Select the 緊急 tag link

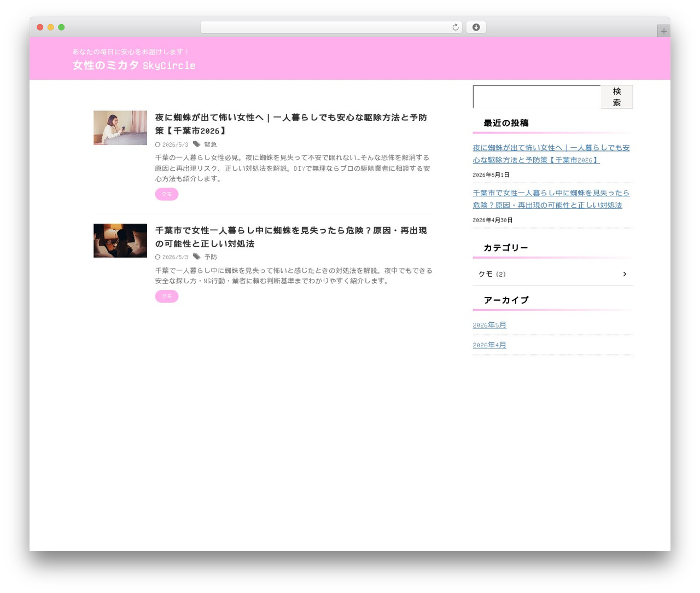click(x=211, y=144)
